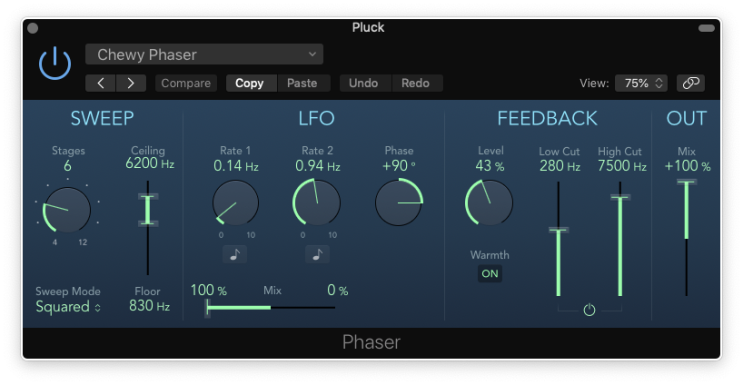
Task: Click the Floor slider lower handle
Action: coord(148,223)
